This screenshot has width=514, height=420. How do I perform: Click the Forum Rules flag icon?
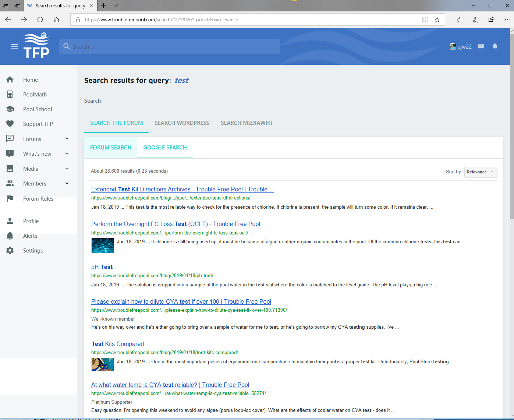pyautogui.click(x=10, y=198)
